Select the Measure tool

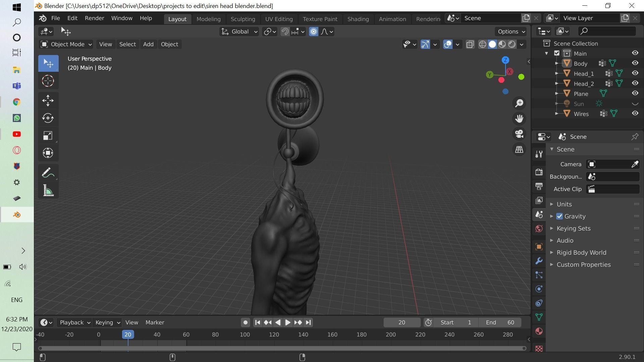pyautogui.click(x=48, y=190)
